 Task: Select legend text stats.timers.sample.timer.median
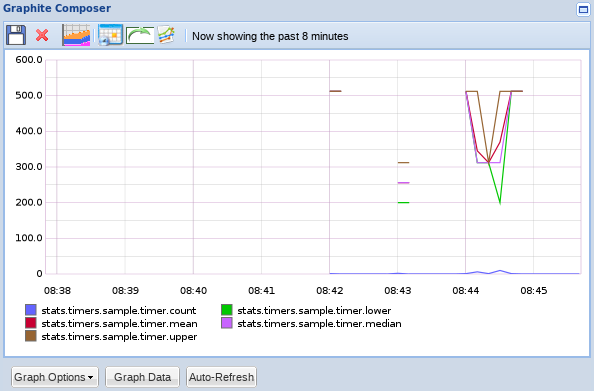[x=319, y=324]
